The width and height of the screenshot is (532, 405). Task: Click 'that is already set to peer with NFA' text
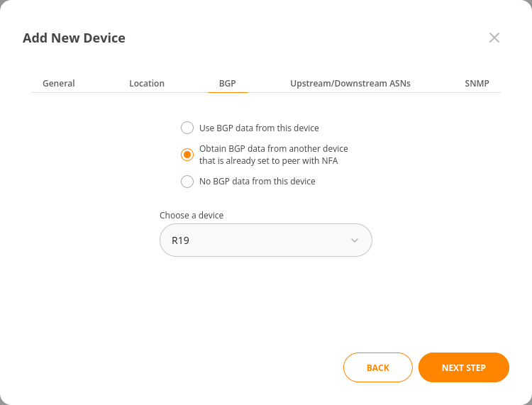tap(268, 160)
